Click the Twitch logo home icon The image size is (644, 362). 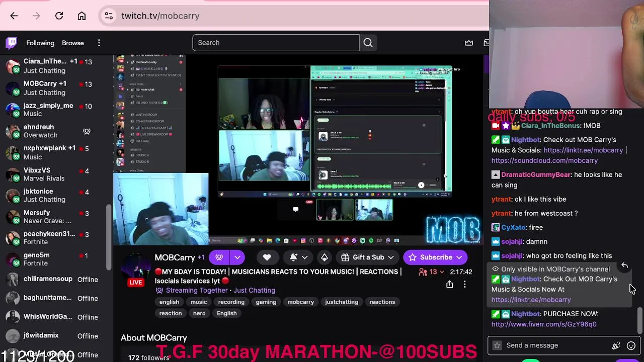coord(12,43)
